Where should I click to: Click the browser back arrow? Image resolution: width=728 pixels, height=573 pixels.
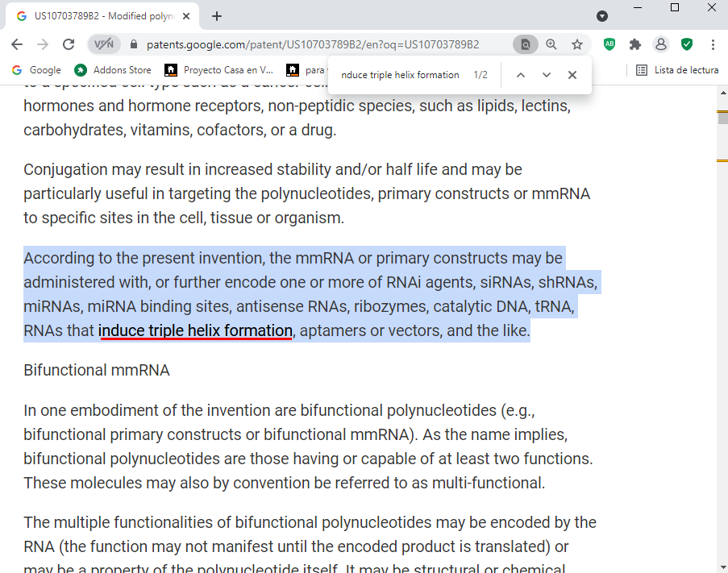(18, 44)
